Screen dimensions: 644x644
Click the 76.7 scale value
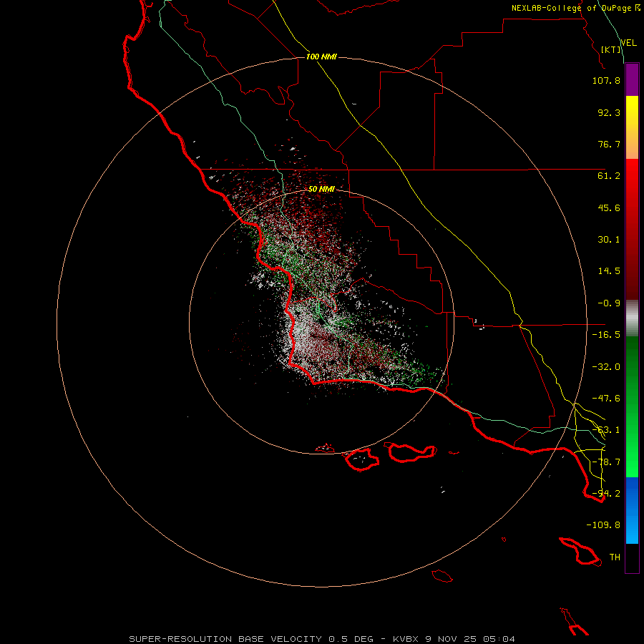click(x=609, y=144)
